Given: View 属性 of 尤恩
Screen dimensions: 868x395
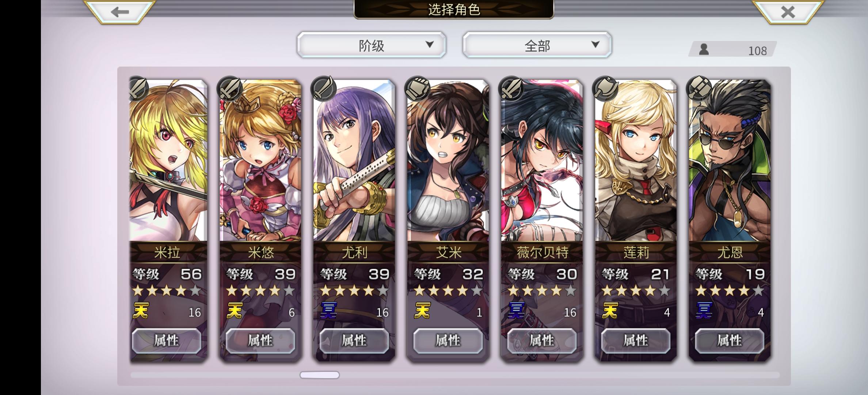Looking at the screenshot, I should click(x=730, y=341).
